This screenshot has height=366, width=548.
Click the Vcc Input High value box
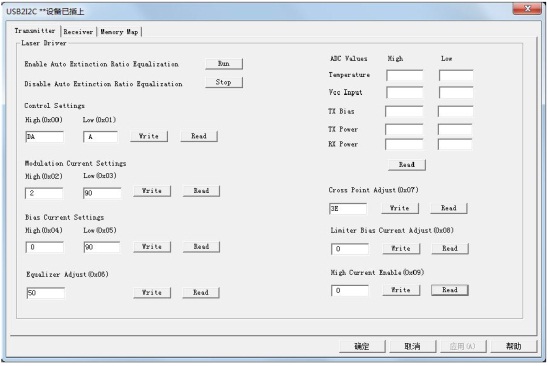(x=405, y=93)
